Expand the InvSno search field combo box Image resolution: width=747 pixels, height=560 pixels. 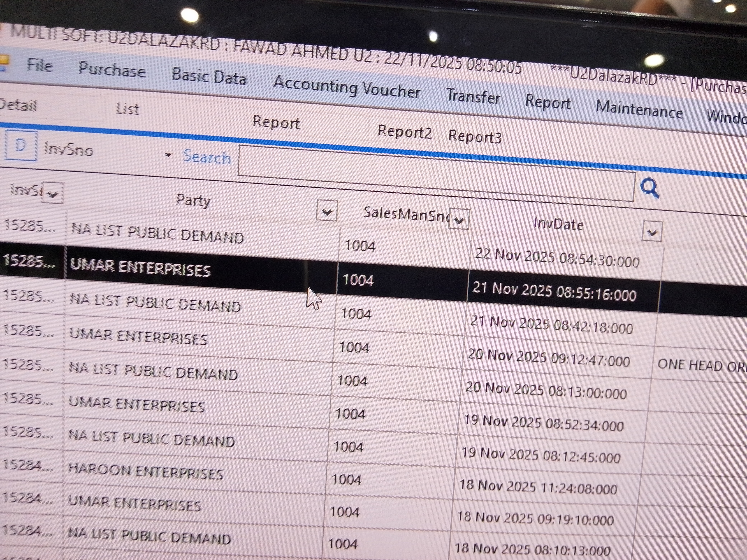tap(168, 155)
